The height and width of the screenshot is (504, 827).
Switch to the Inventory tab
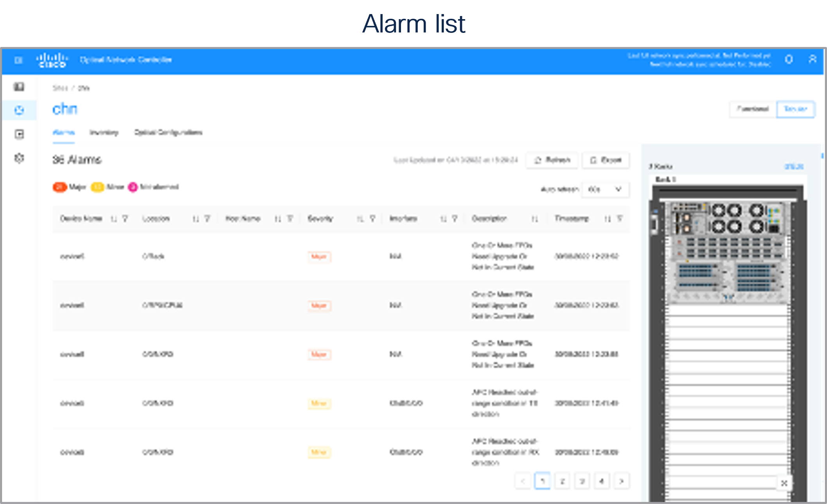tap(104, 133)
